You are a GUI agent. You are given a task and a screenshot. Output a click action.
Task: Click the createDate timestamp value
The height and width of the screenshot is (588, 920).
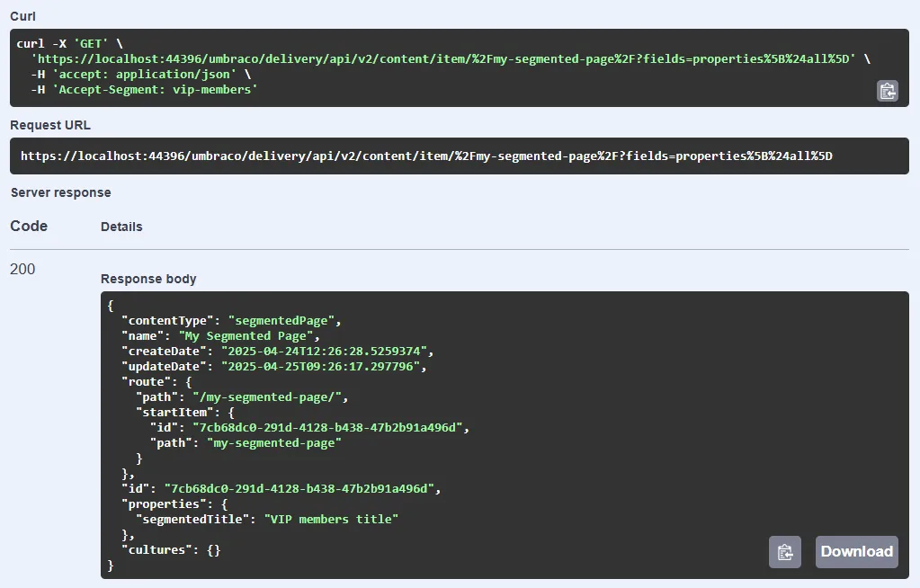327,351
